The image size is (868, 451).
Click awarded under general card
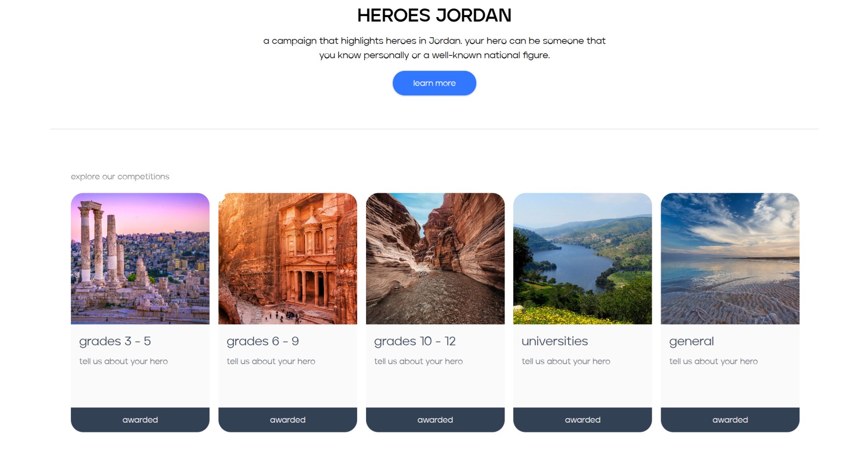coord(730,420)
